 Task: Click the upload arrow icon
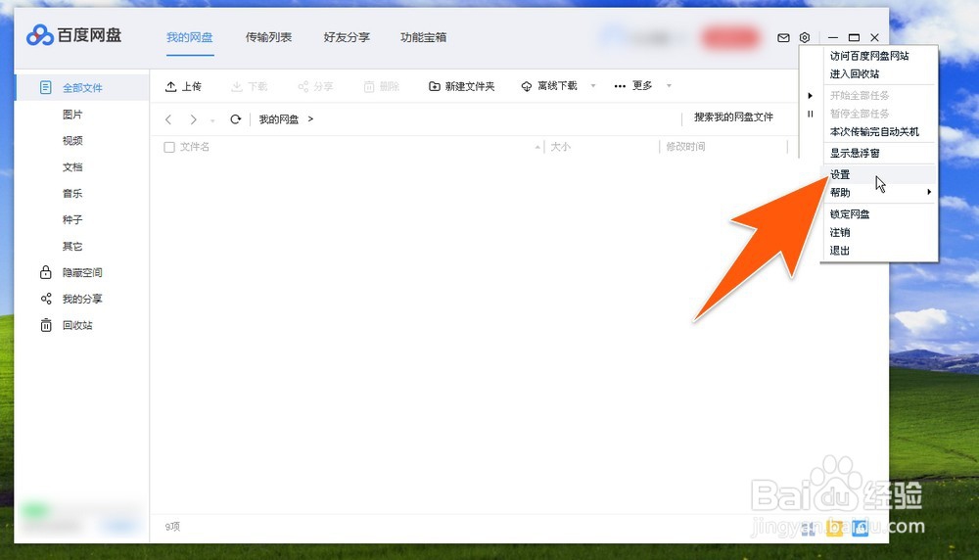point(170,86)
